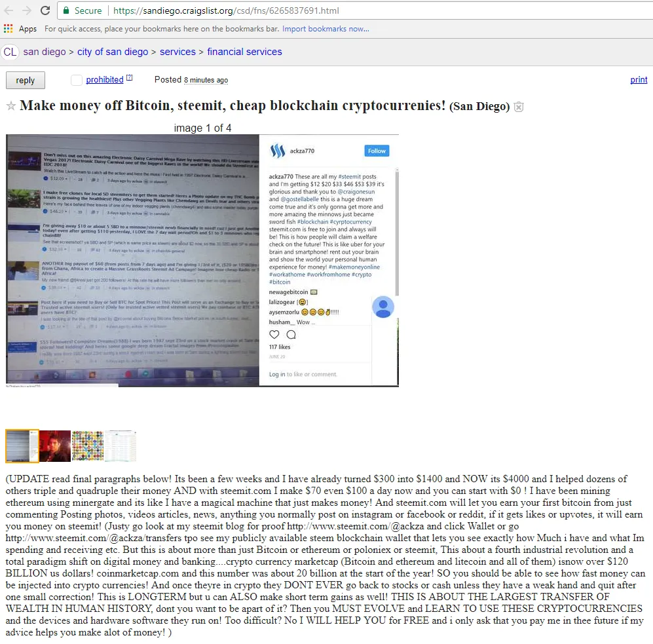The height and width of the screenshot is (644, 653).
Task: Select the second thumbnail with man's face
Action: [55, 446]
